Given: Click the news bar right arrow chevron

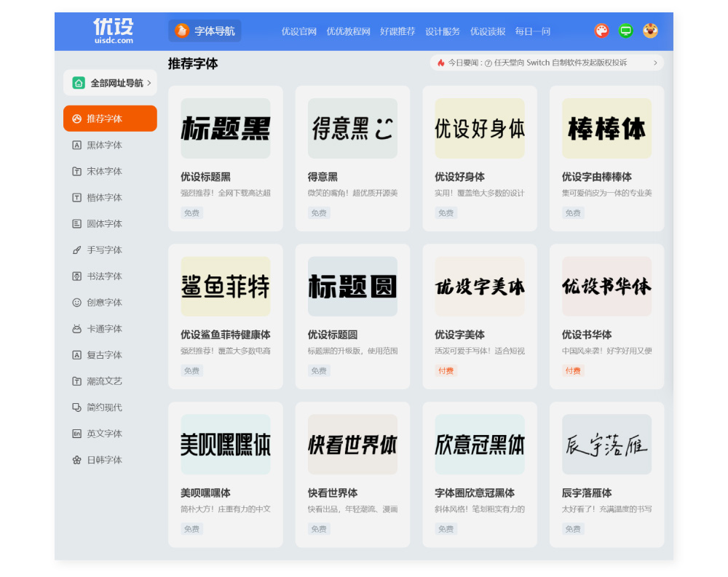Looking at the screenshot, I should (x=655, y=63).
